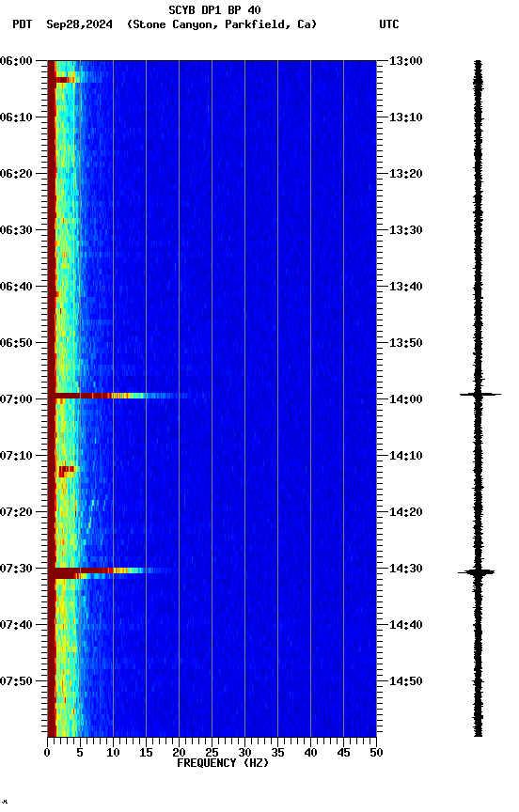Click the '07:10' PDT time label
Screen dimensions: 519x812
(x=16, y=456)
